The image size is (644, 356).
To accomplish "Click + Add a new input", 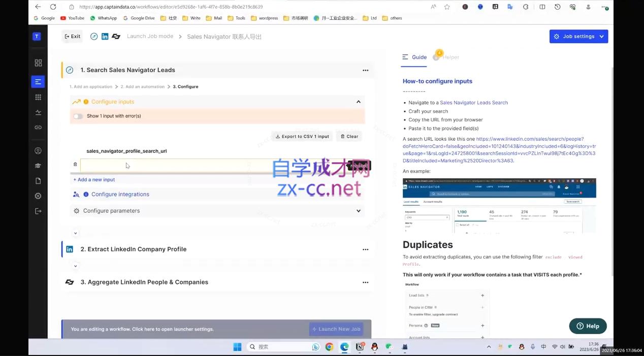I will 94,180.
